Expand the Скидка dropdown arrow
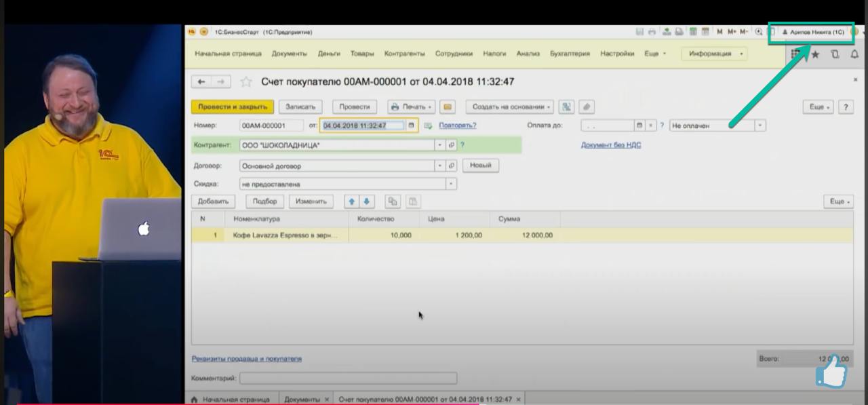The width and height of the screenshot is (868, 405). (451, 184)
